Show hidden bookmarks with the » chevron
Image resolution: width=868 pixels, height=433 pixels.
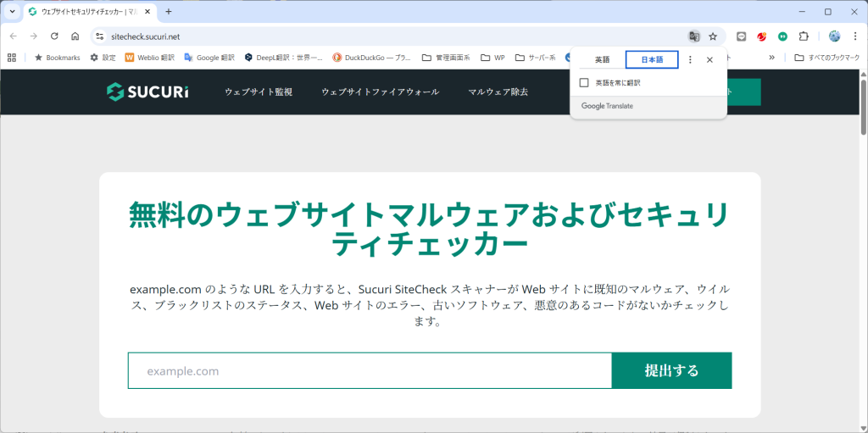[x=771, y=58]
